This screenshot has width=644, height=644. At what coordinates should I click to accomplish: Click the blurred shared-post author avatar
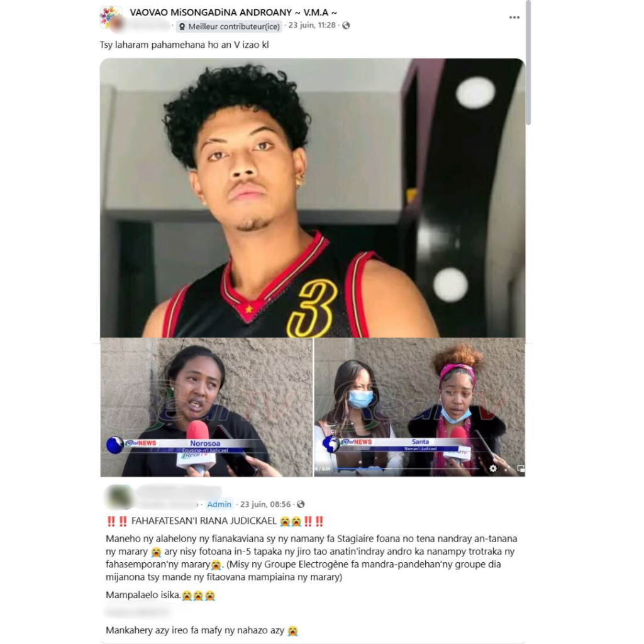(x=119, y=497)
